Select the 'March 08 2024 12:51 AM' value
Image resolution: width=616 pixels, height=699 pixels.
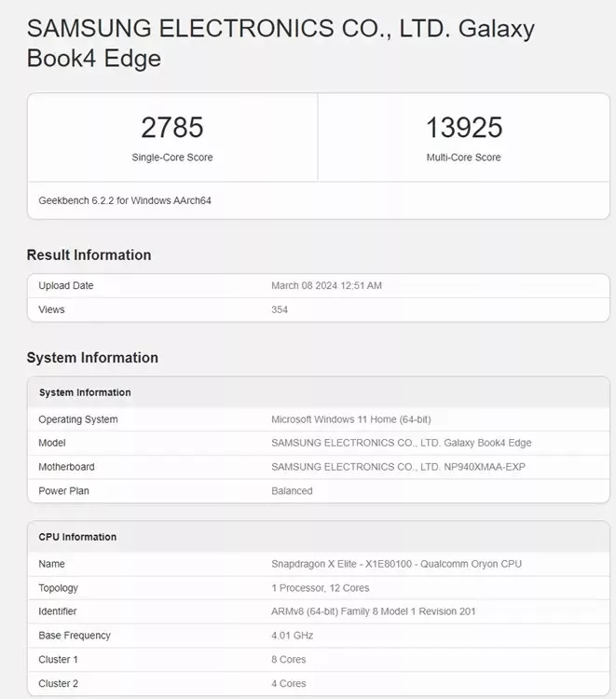tap(327, 286)
